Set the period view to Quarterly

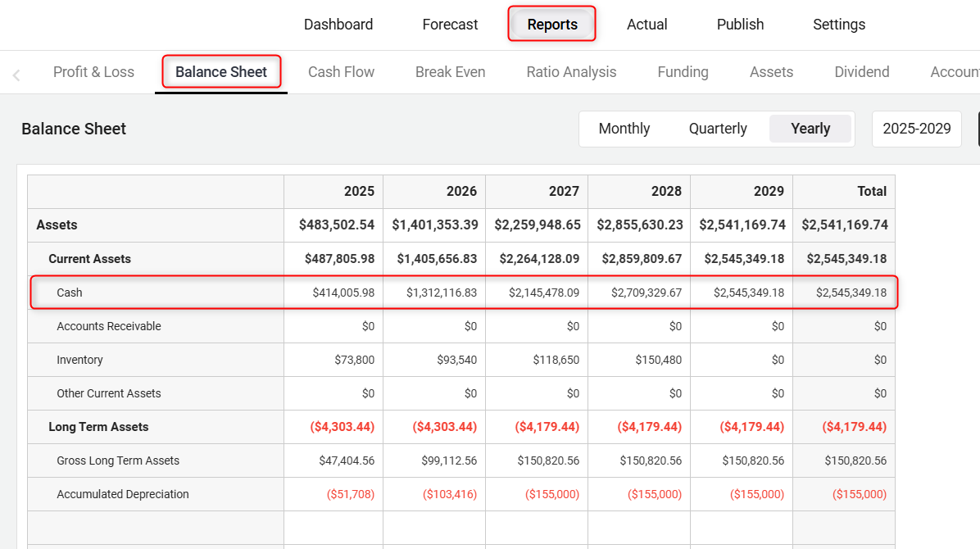[718, 129]
